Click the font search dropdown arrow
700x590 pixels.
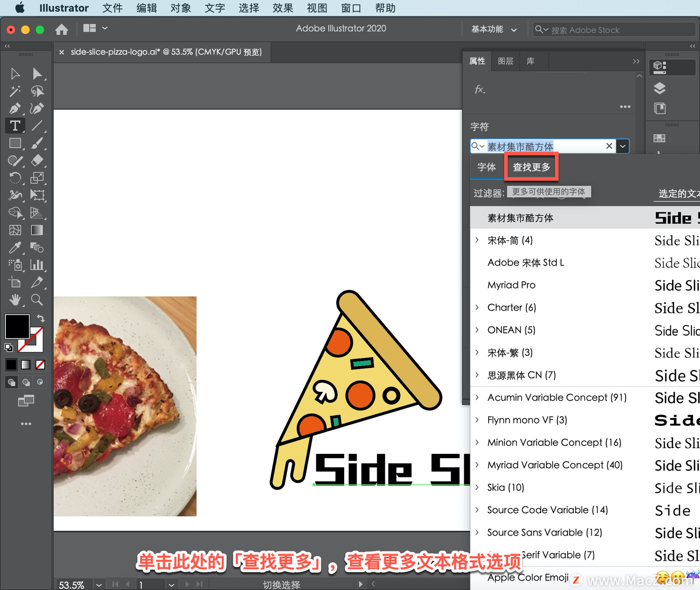(x=625, y=146)
